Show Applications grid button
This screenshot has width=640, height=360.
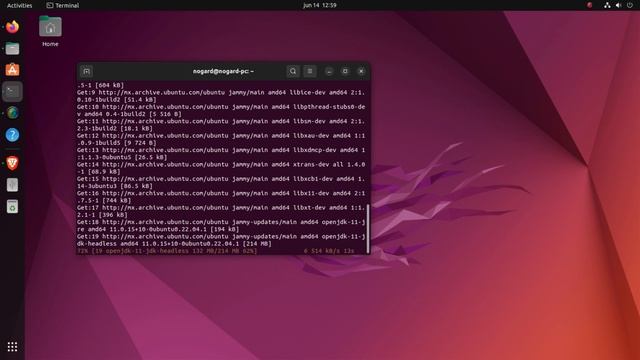coord(12,347)
